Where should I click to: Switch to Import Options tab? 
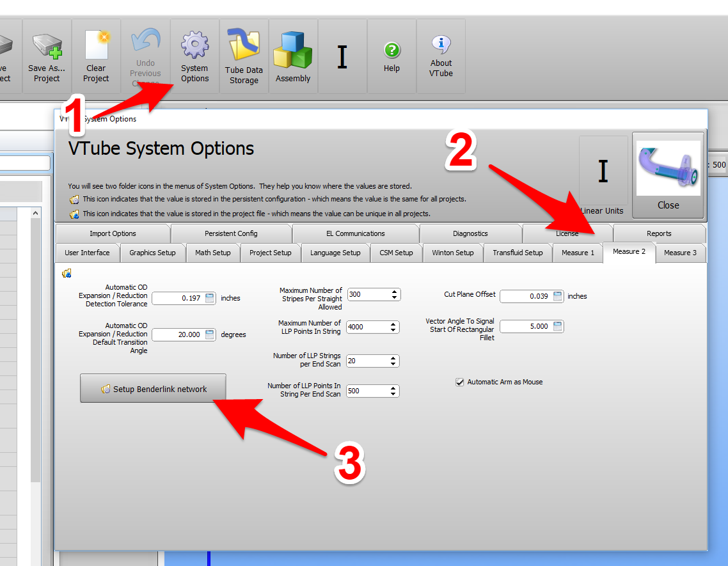tap(113, 233)
